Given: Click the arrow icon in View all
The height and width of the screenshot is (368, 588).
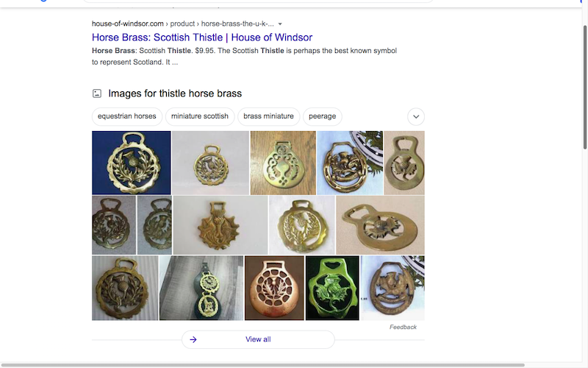Looking at the screenshot, I should pos(193,339).
